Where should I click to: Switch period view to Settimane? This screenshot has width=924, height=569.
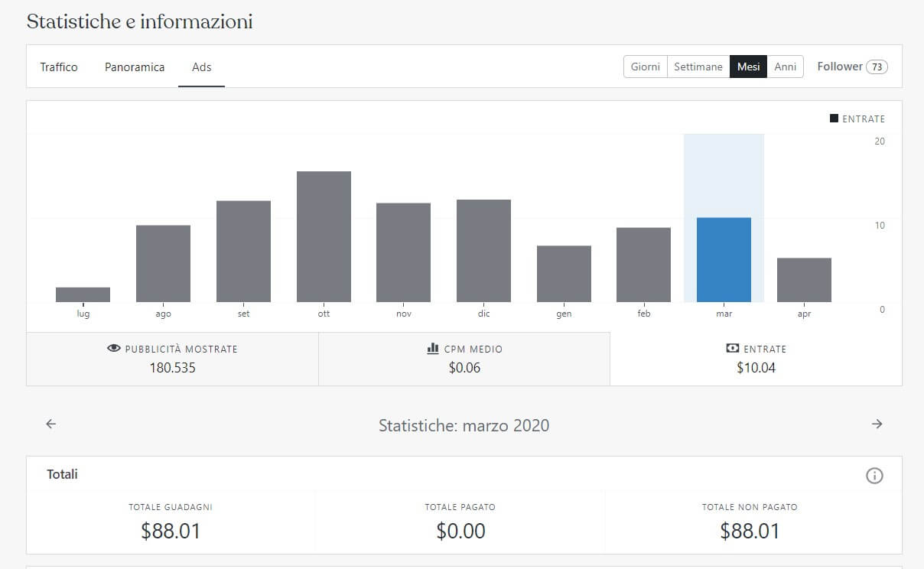pyautogui.click(x=698, y=67)
